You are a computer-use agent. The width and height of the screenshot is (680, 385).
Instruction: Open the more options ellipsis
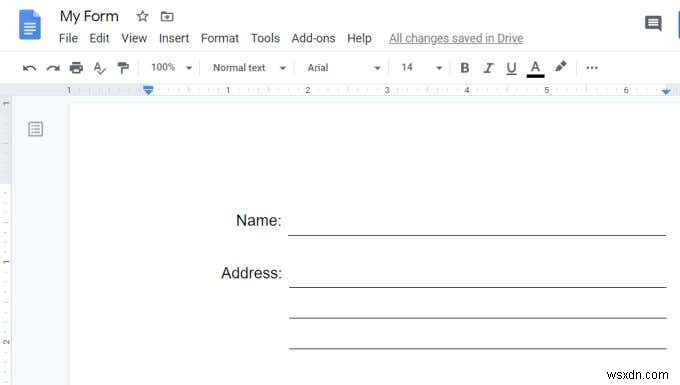pyautogui.click(x=592, y=68)
